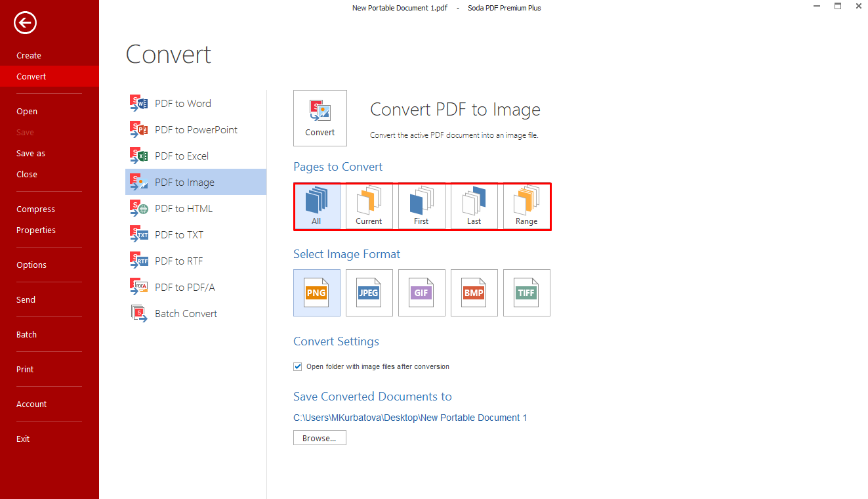Click the Browse... button
Viewport: 868px width, 499px height.
pos(320,438)
